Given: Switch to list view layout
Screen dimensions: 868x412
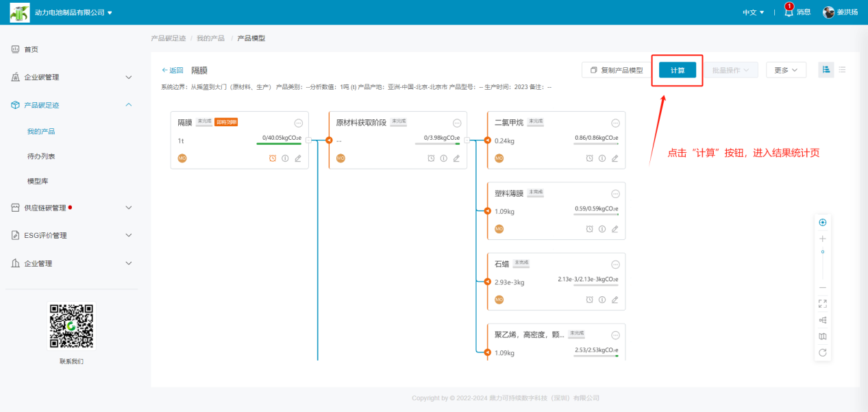Looking at the screenshot, I should (x=842, y=70).
